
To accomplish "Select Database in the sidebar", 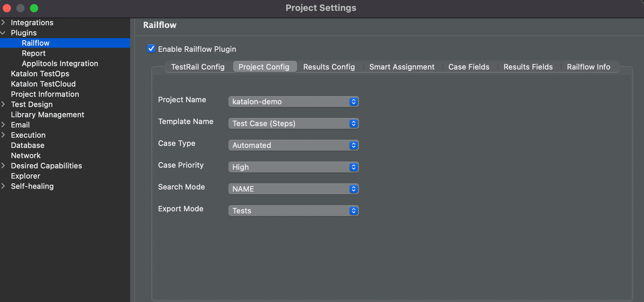I will [x=28, y=145].
